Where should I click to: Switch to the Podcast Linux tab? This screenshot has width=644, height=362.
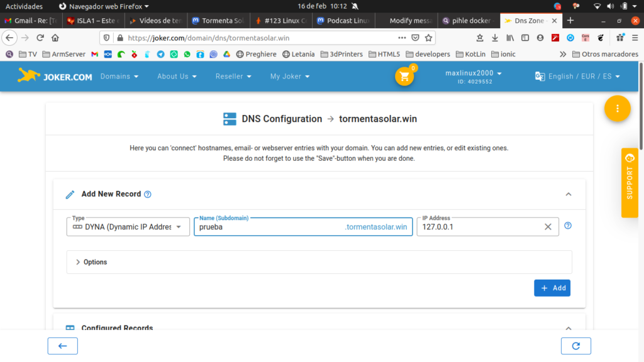click(x=343, y=21)
